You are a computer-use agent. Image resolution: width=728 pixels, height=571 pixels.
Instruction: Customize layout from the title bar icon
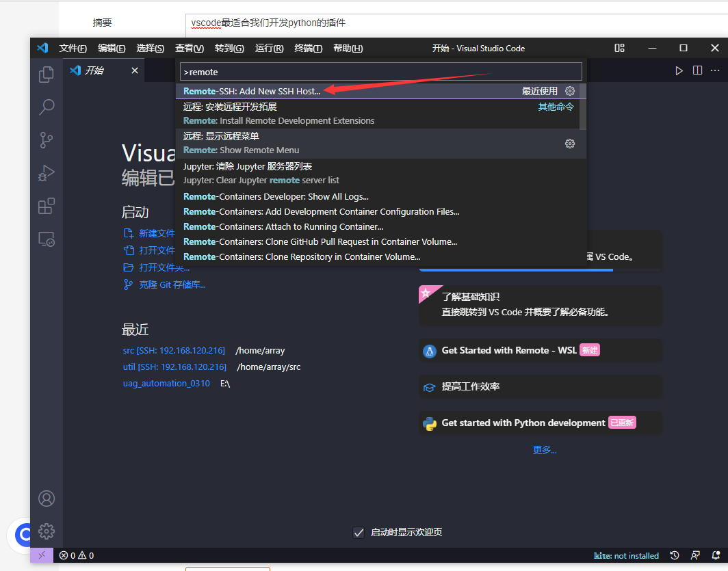(619, 48)
